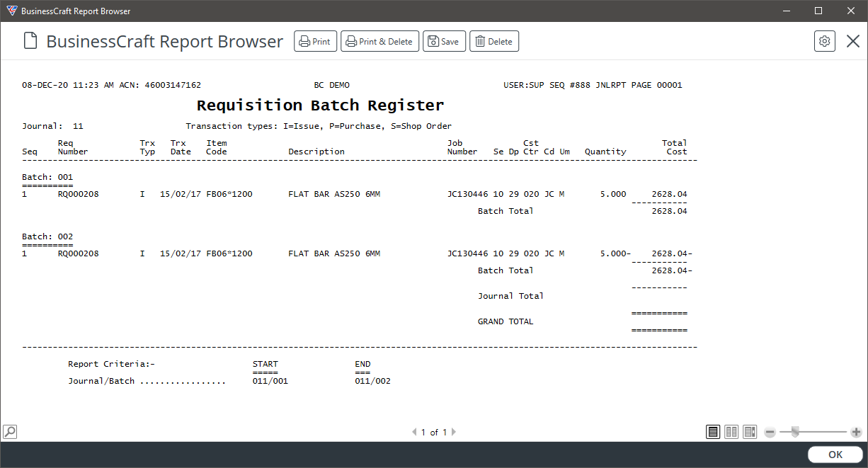Click the Requisition Batch Register heading

point(320,105)
